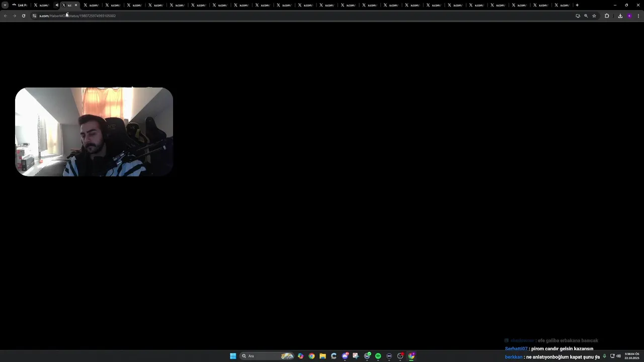Viewport: 644px width, 362px height.
Task: Open the browser extensions puzzle icon
Action: coord(607,16)
